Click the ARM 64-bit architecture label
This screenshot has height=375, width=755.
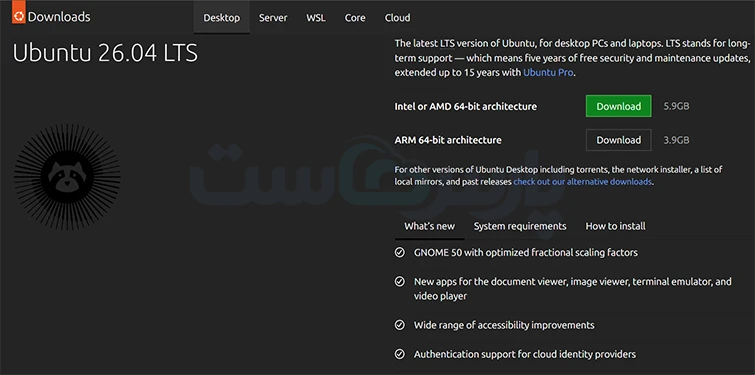click(x=448, y=140)
